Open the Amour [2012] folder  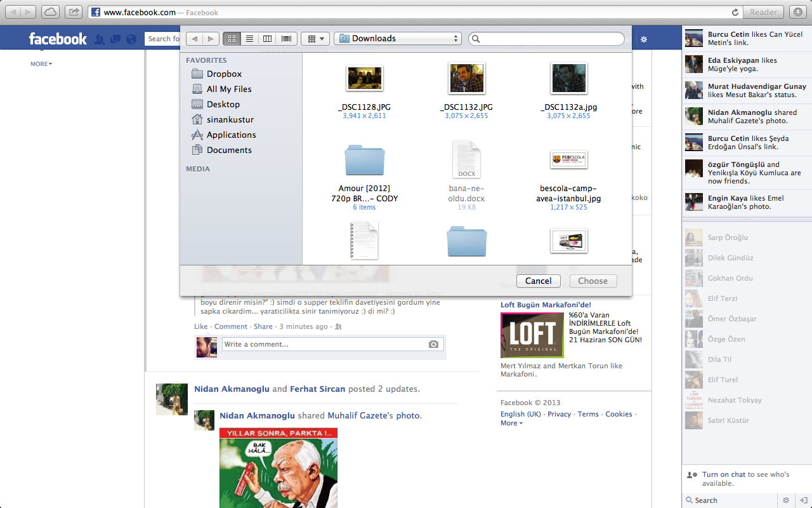364,161
